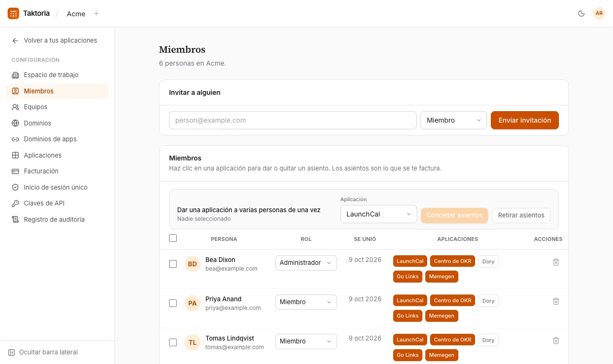This screenshot has height=364, width=613.
Task: Open the invitation role Miembro dropdown
Action: 454,120
